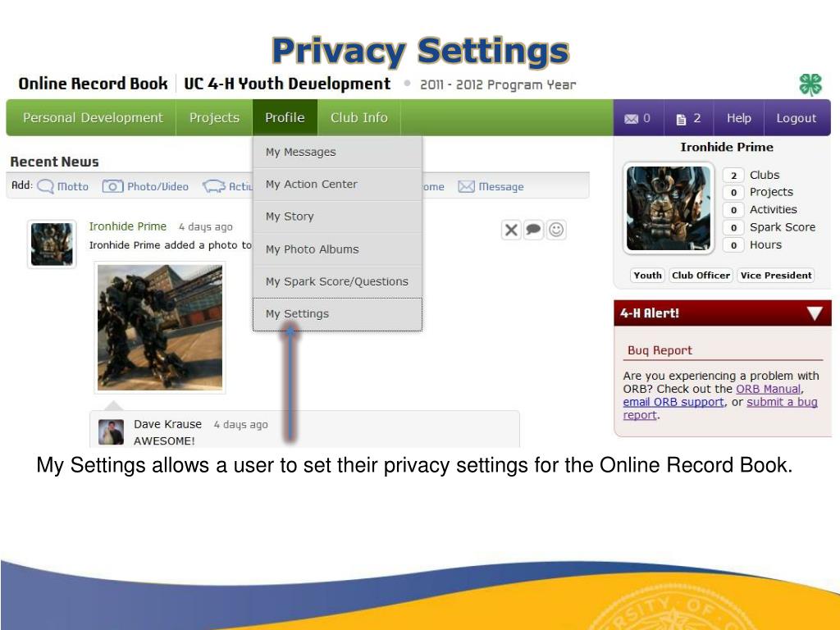Click the Youth role badge
Screen dimensions: 840x630
[647, 276]
